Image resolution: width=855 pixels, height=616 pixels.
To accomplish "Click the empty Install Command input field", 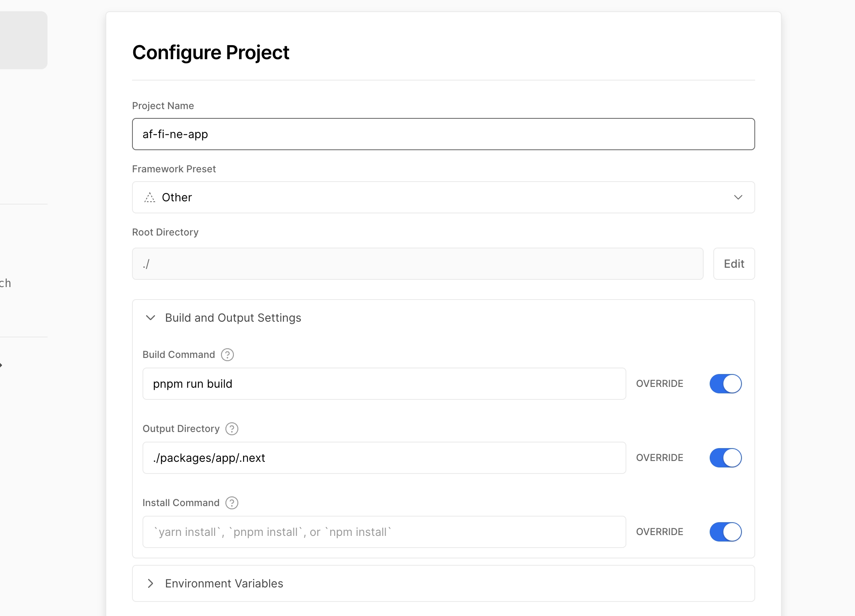I will pyautogui.click(x=384, y=532).
